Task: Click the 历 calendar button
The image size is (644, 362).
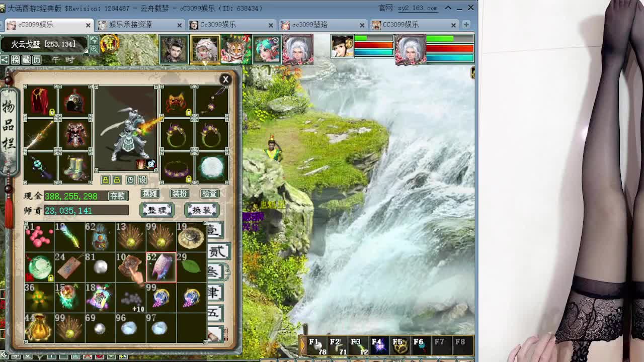Action: pyautogui.click(x=37, y=60)
